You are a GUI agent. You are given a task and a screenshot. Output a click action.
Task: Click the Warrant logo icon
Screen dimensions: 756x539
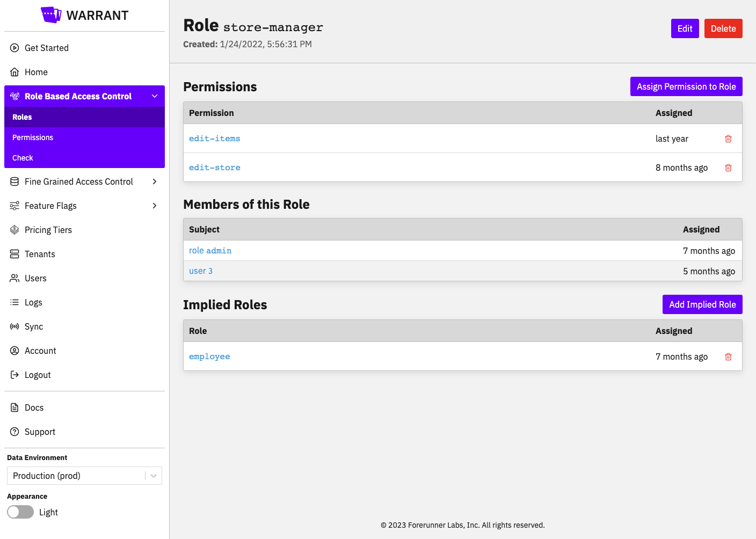(x=51, y=15)
